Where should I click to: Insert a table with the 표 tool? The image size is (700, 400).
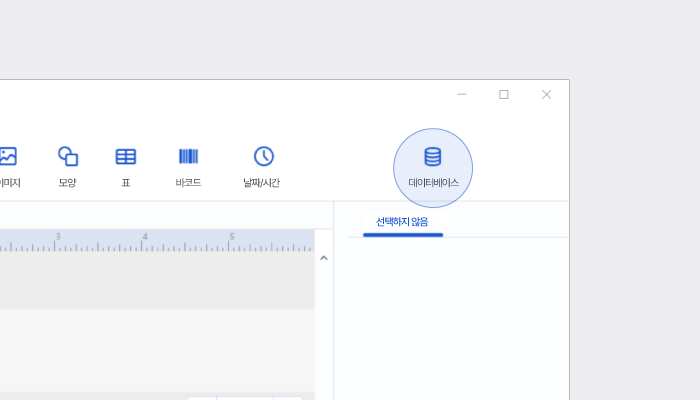(126, 167)
